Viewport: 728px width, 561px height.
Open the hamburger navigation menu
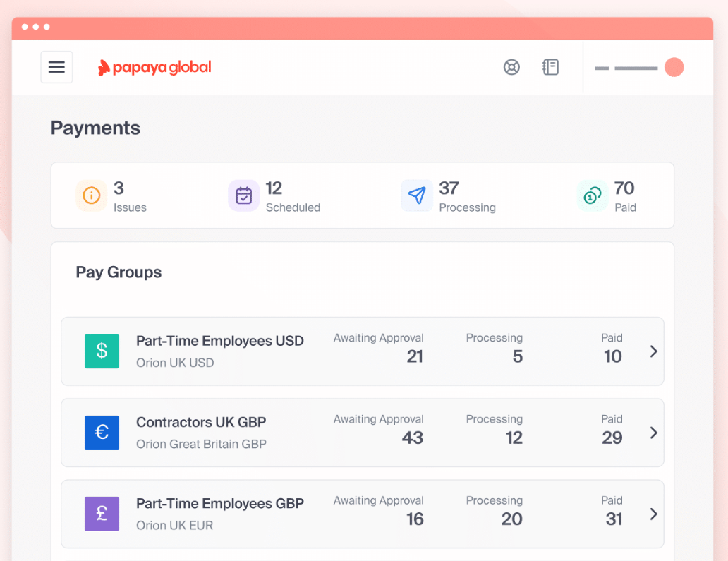(56, 66)
